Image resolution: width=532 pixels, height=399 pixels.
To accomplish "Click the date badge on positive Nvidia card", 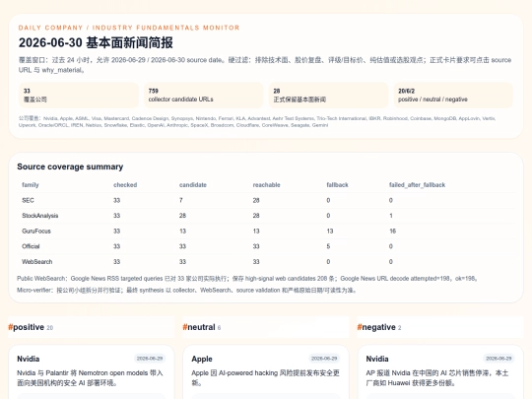I will [150, 359].
